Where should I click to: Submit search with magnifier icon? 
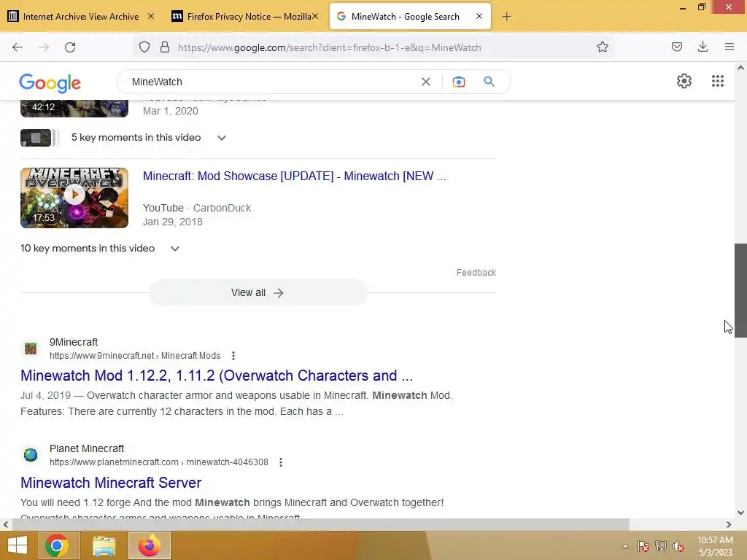coord(489,82)
